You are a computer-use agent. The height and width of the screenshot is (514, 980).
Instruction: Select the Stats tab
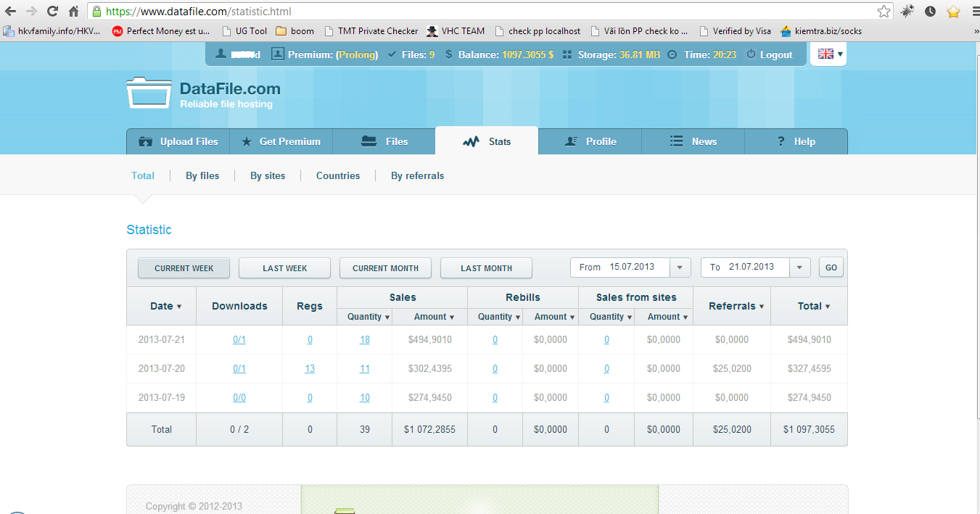point(487,141)
